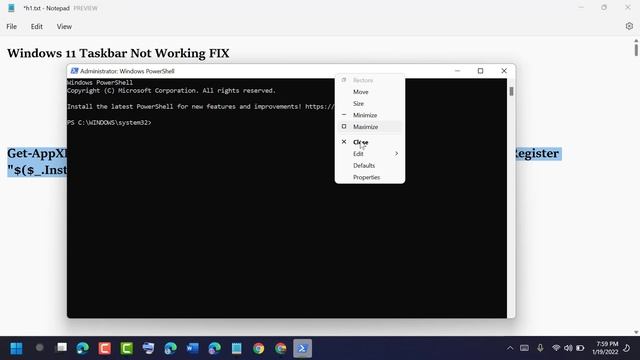Viewport: 640px width, 360px height.
Task: Click the PowerShell icon in its title bar
Action: coord(74,71)
